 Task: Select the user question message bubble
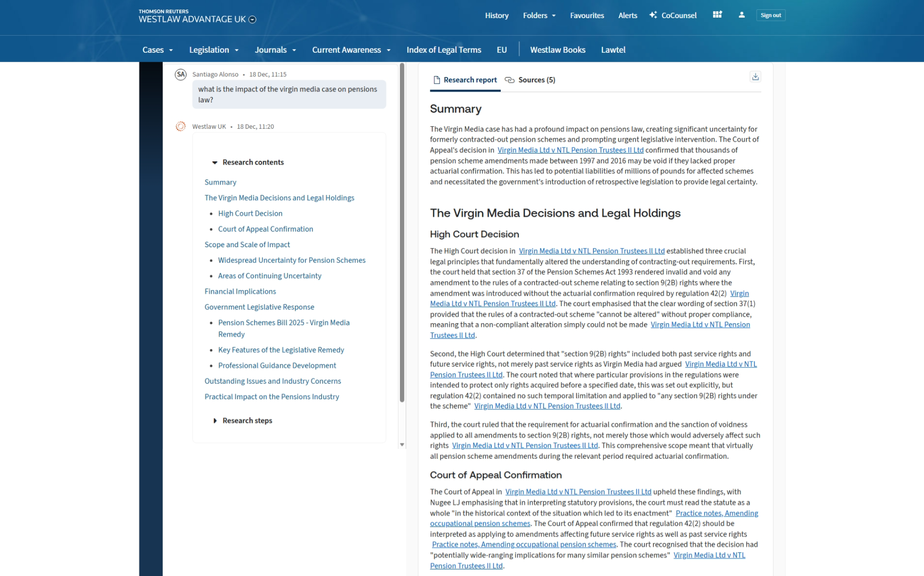click(289, 95)
